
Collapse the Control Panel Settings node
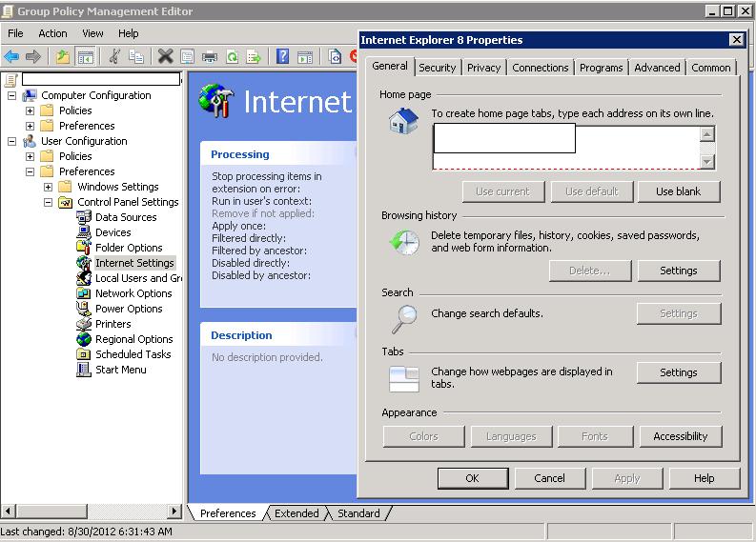(49, 202)
